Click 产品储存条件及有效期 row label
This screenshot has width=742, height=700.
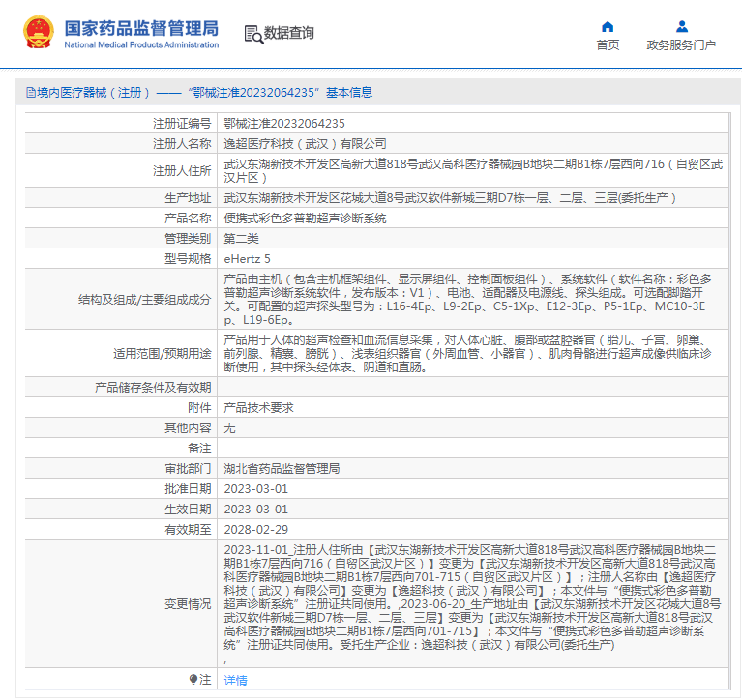coord(153,388)
